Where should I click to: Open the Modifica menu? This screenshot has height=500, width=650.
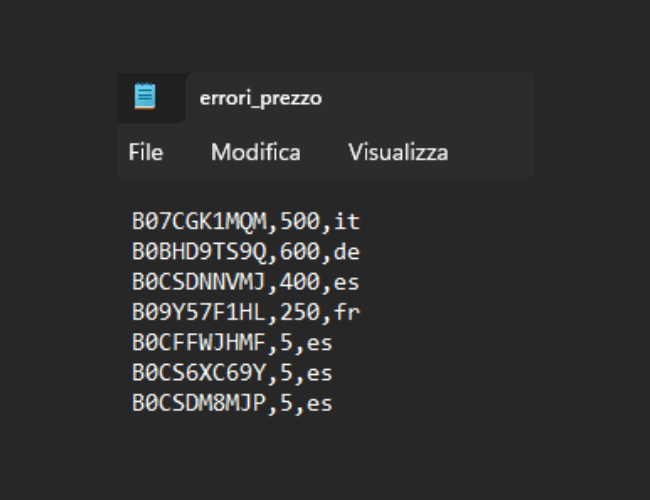[x=256, y=152]
